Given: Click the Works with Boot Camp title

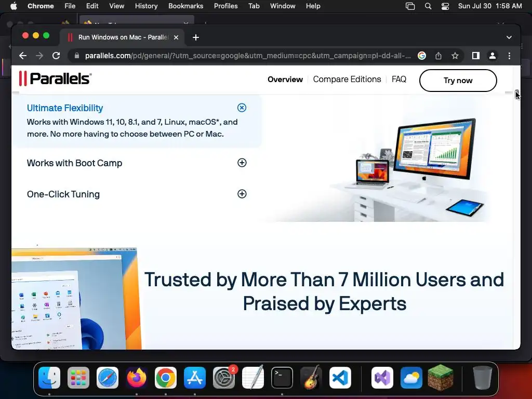Looking at the screenshot, I should [74, 163].
